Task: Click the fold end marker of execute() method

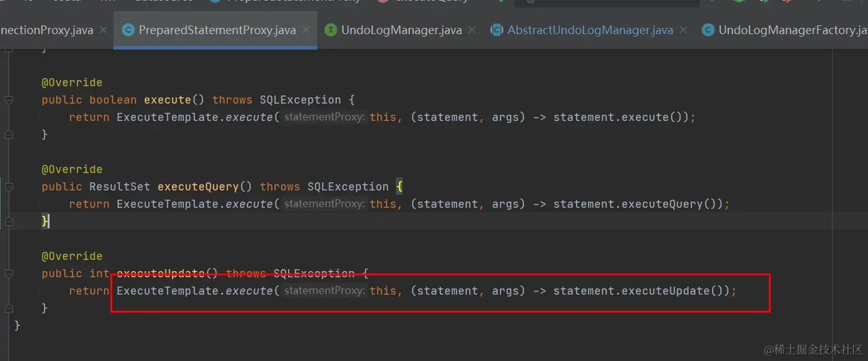Action: pyautogui.click(x=9, y=134)
